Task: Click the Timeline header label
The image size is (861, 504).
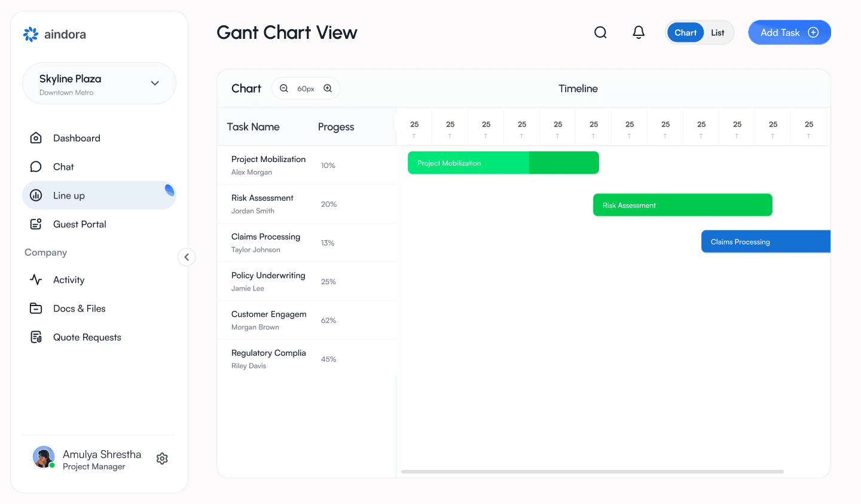Action: click(x=578, y=88)
